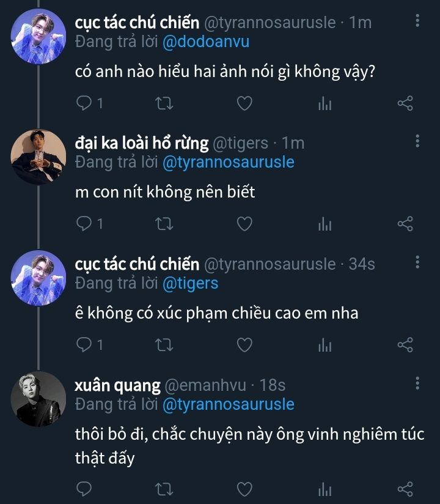Screen dimensions: 440x504
Task: Reply to the first tweet about hai ảnh
Action: [84, 103]
